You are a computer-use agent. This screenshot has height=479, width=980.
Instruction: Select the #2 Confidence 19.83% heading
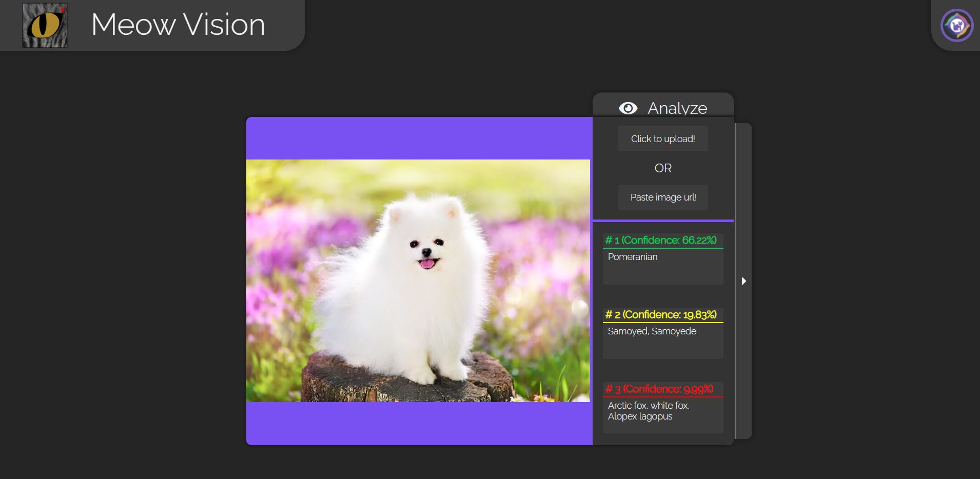661,315
